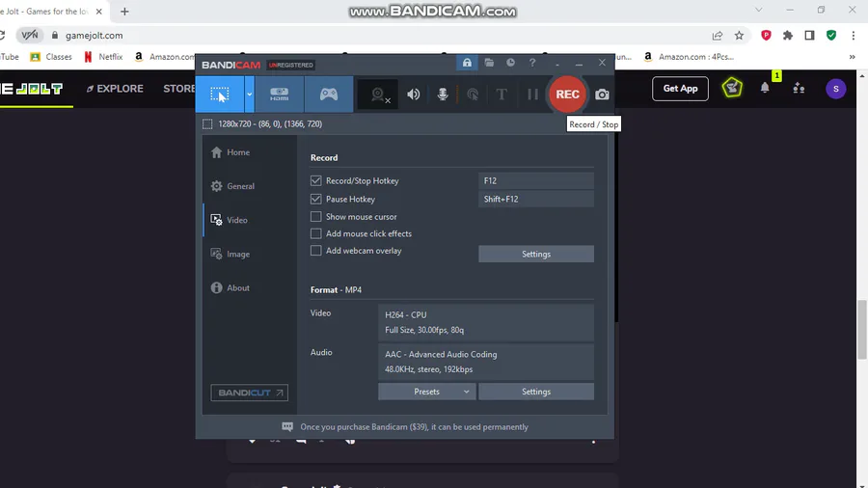Bookmark page with star icon
Image resolution: width=868 pixels, height=488 pixels.
[739, 36]
